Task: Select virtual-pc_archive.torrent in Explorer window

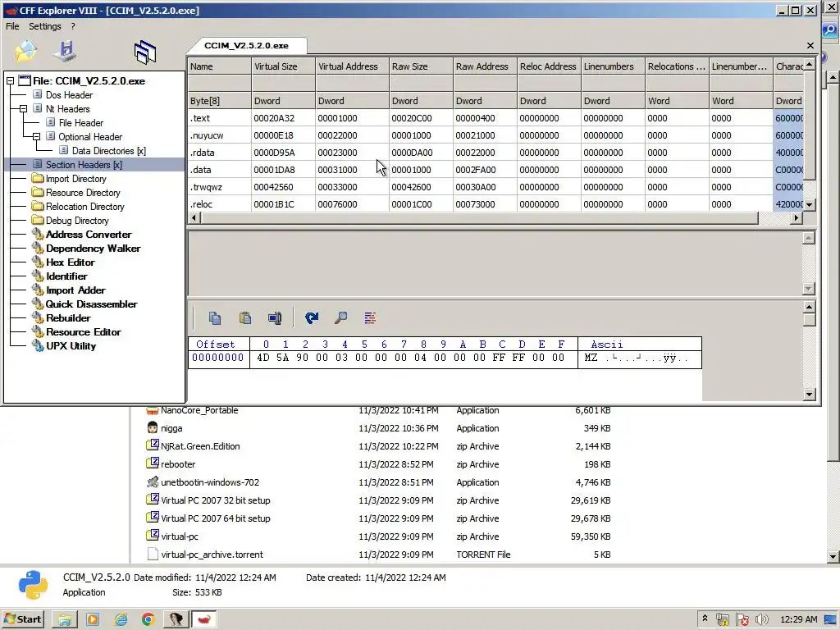Action: [212, 555]
